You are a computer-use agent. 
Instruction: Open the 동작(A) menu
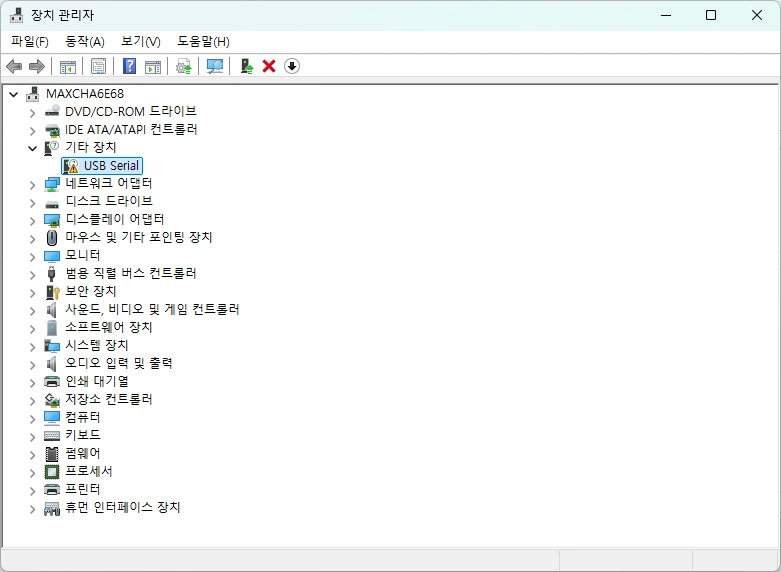pos(85,41)
